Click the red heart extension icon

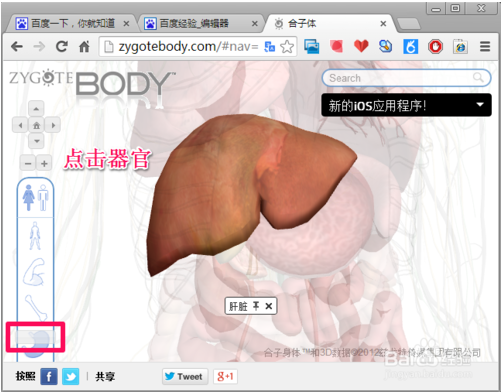(x=361, y=46)
